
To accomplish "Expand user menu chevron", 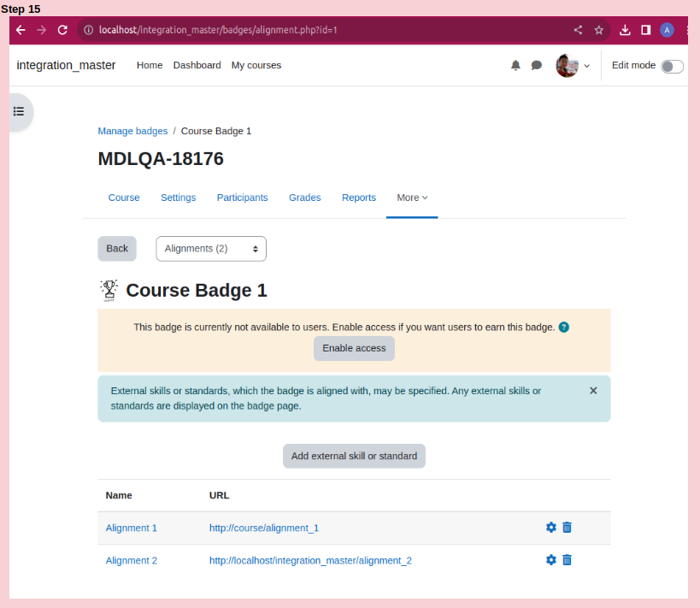I will pyautogui.click(x=587, y=66).
